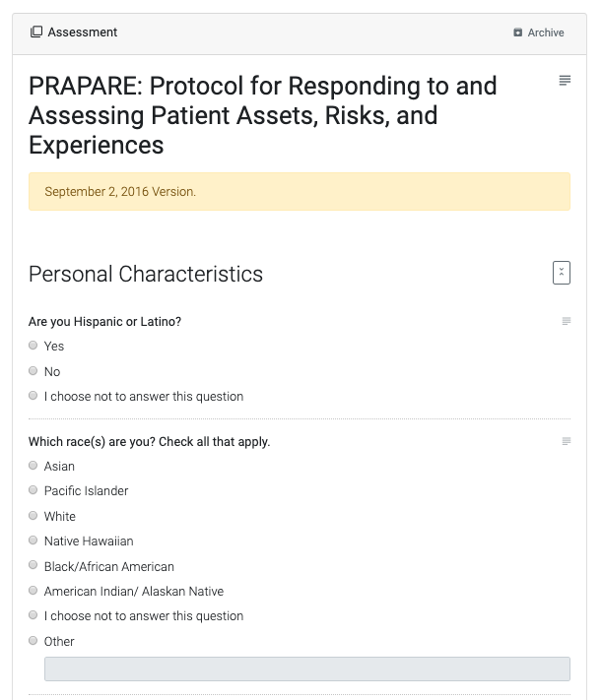The image size is (602, 700).
Task: Click the Assessment header label
Action: [83, 32]
